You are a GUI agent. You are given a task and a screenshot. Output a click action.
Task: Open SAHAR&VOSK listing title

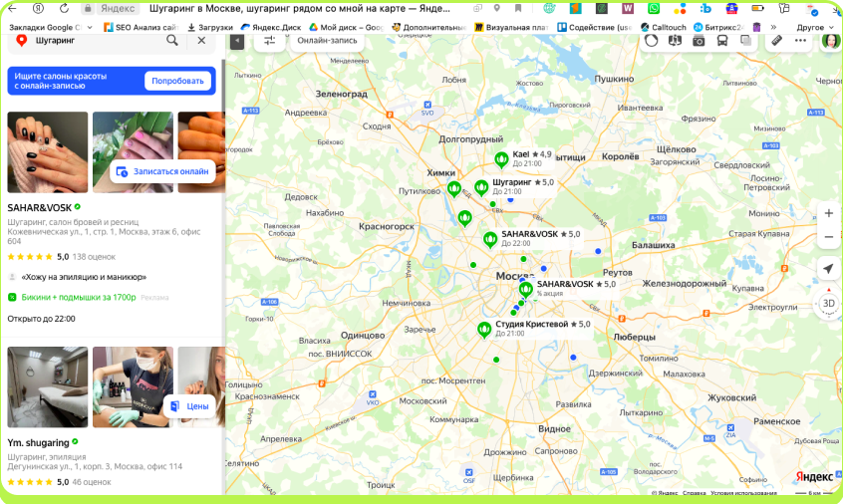coord(39,208)
